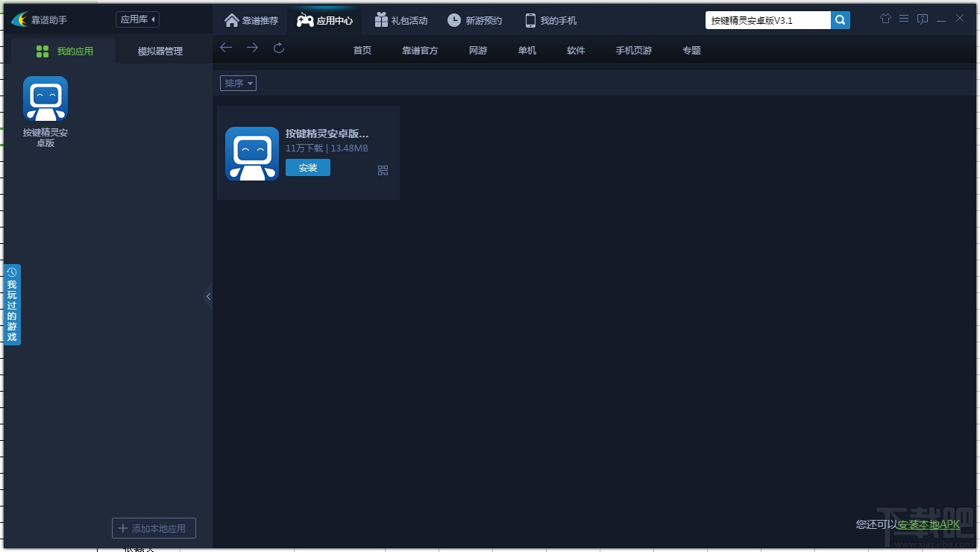Click the t-shirt skin/theme icon
Screen dimensions: 980x552
tap(885, 19)
